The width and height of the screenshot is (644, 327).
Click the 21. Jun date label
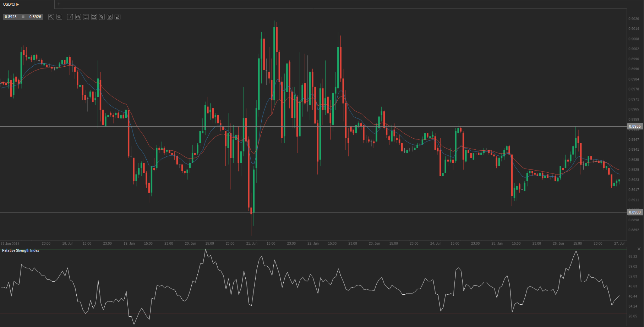pyautogui.click(x=252, y=244)
